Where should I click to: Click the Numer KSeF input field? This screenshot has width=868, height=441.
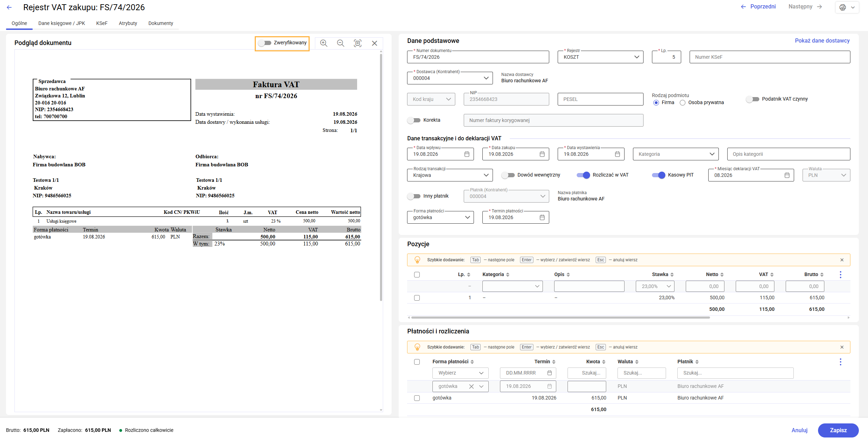point(769,57)
